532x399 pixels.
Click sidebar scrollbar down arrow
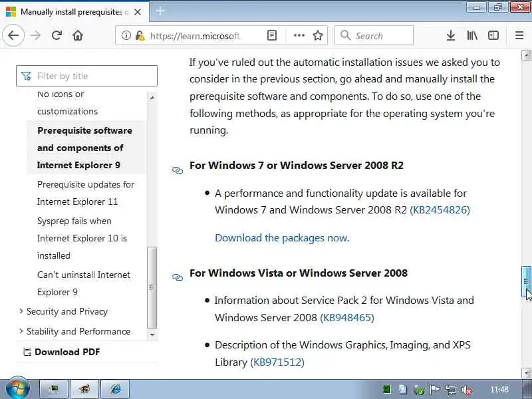(152, 334)
